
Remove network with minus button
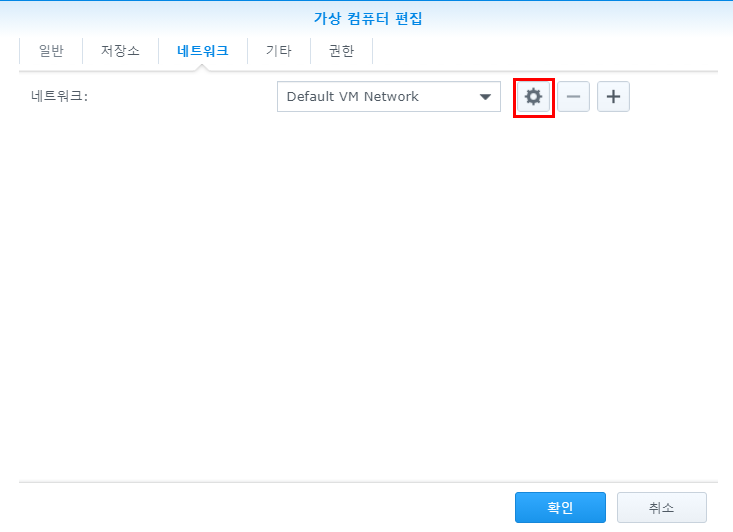574,97
